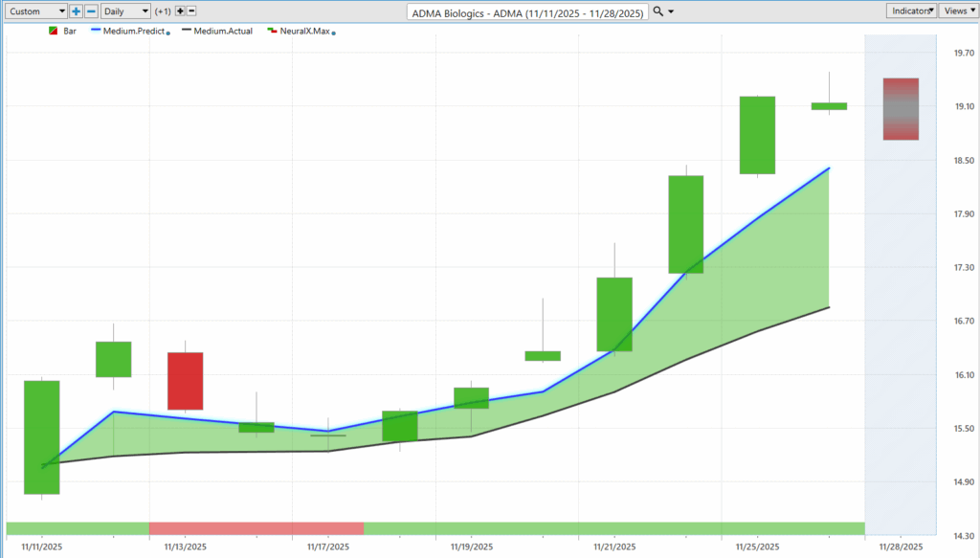Click the Medium.Predict blue line icon
The width and height of the screenshot is (980, 558).
[x=96, y=32]
